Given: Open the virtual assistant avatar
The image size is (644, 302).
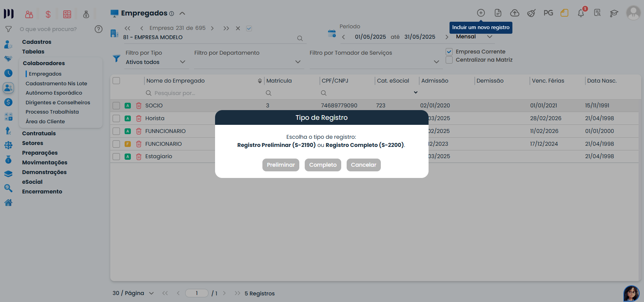Looking at the screenshot, I should [632, 293].
